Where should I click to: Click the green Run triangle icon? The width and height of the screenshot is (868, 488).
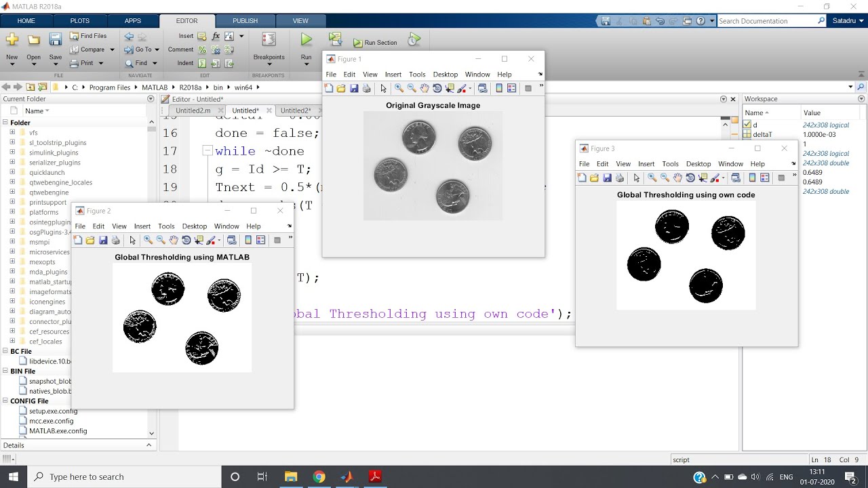point(307,40)
